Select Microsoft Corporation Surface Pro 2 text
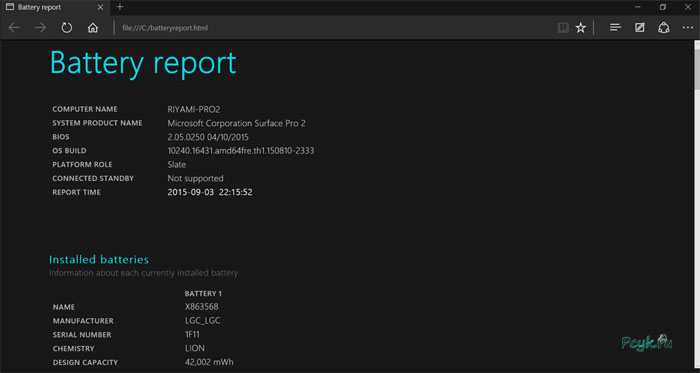The width and height of the screenshot is (700, 373). pos(237,124)
